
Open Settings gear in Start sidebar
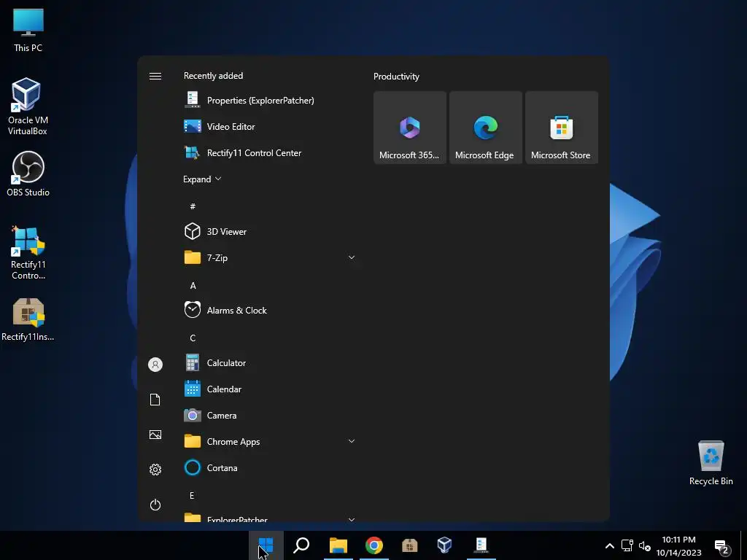click(155, 470)
